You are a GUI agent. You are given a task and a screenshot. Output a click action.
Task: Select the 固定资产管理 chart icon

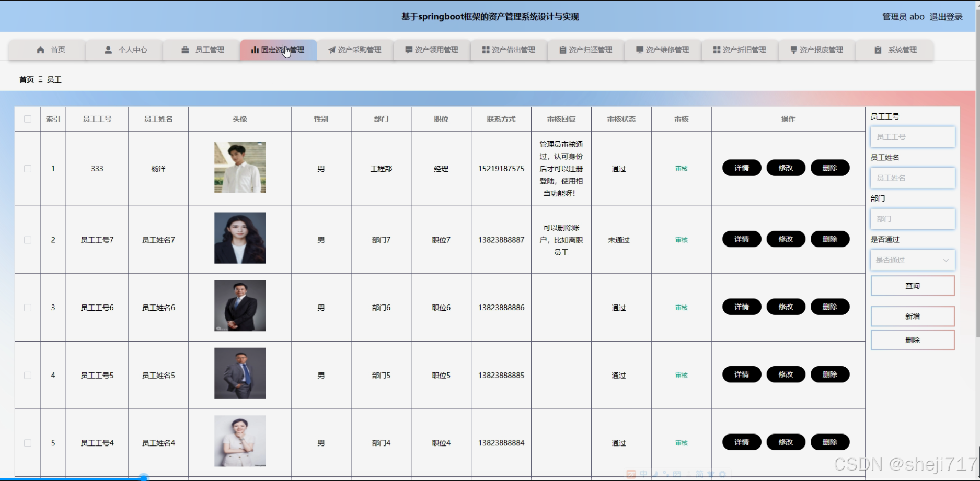(x=255, y=50)
